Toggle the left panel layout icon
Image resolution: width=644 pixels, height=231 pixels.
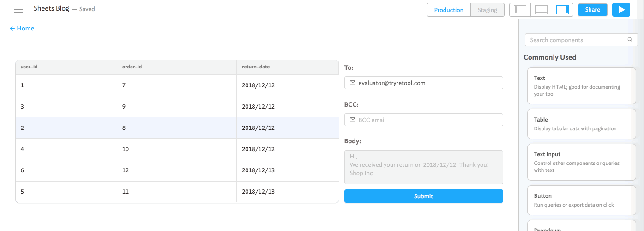520,10
